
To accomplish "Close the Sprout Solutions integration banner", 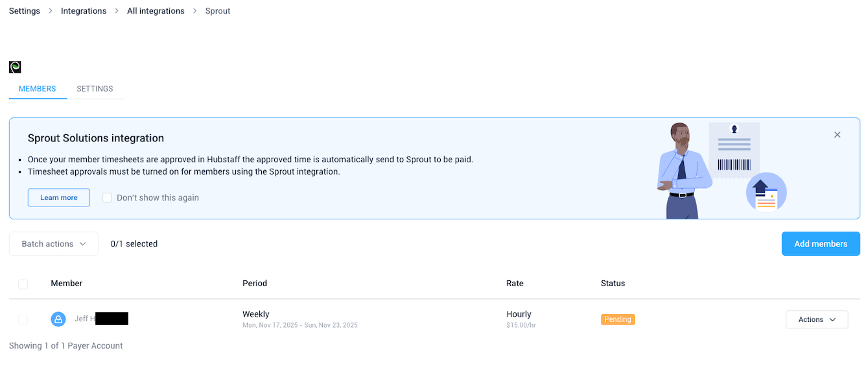I will [x=837, y=135].
